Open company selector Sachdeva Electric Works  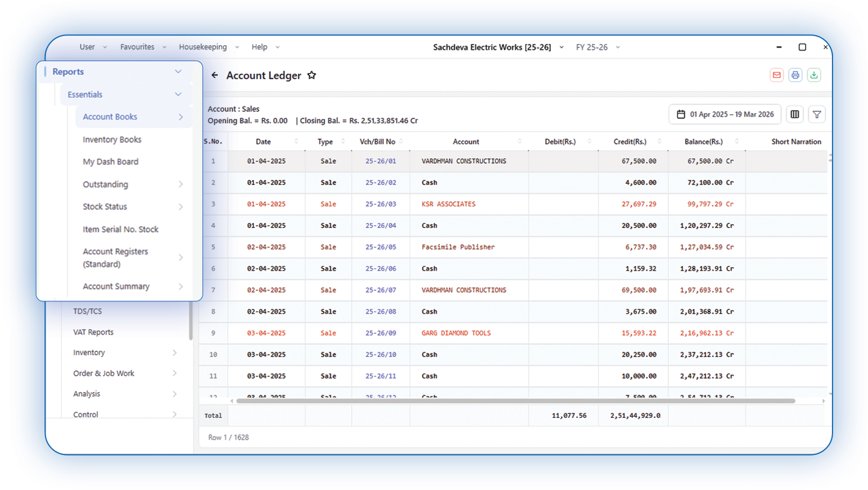tap(498, 47)
